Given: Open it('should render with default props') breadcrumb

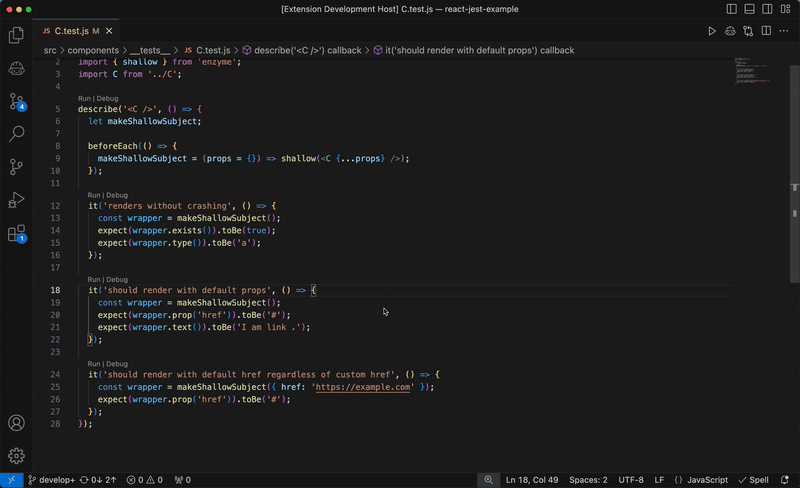Looking at the screenshot, I should [x=474, y=50].
